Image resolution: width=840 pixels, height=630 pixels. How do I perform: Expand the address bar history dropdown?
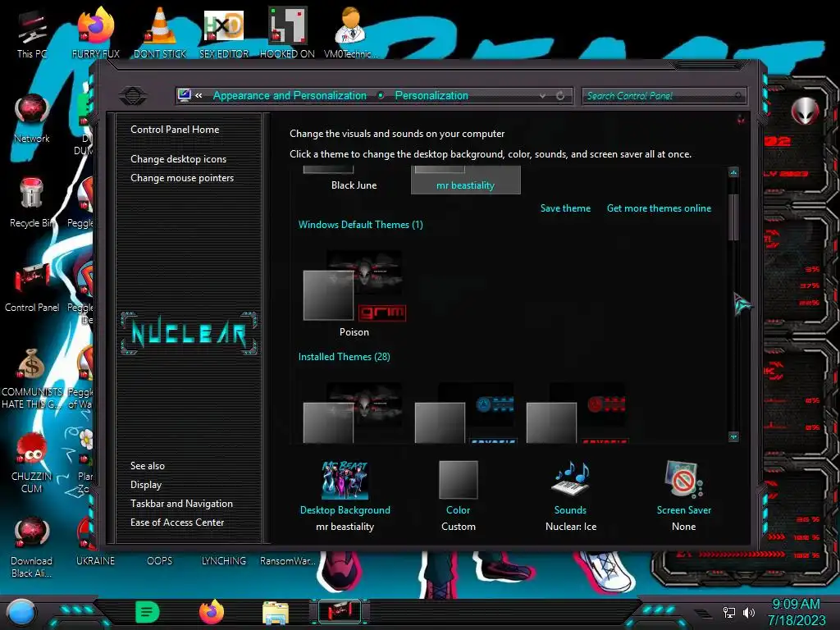pos(543,95)
